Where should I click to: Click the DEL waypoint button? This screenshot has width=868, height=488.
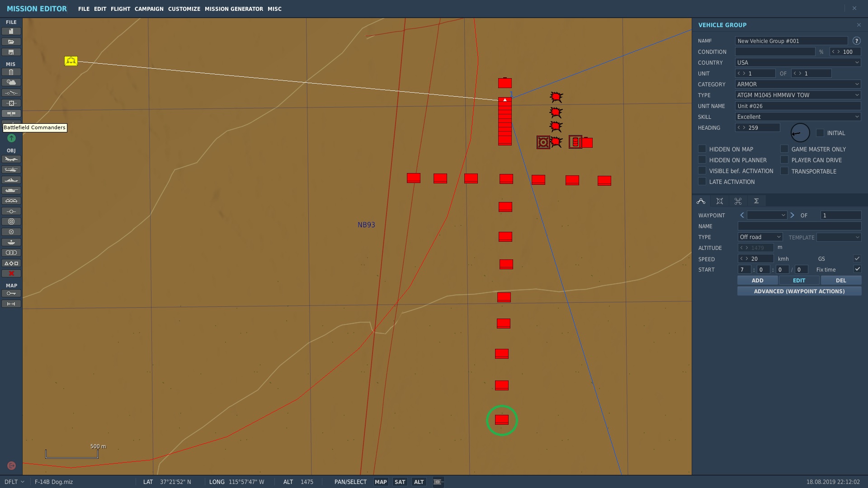click(x=841, y=280)
